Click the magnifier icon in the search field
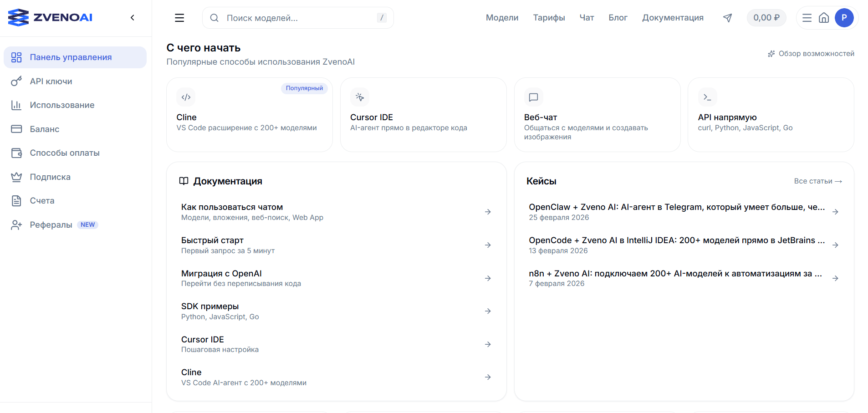This screenshot has width=868, height=413. coord(214,18)
